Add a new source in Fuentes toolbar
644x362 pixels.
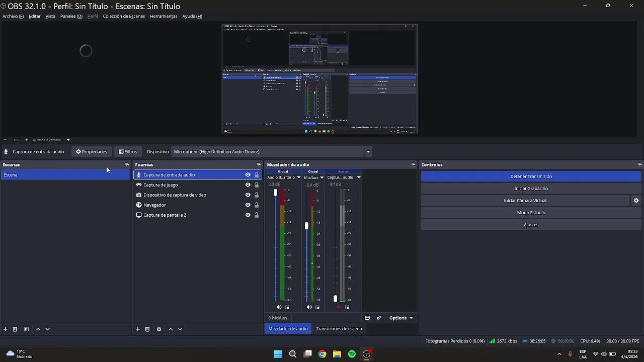pos(137,329)
